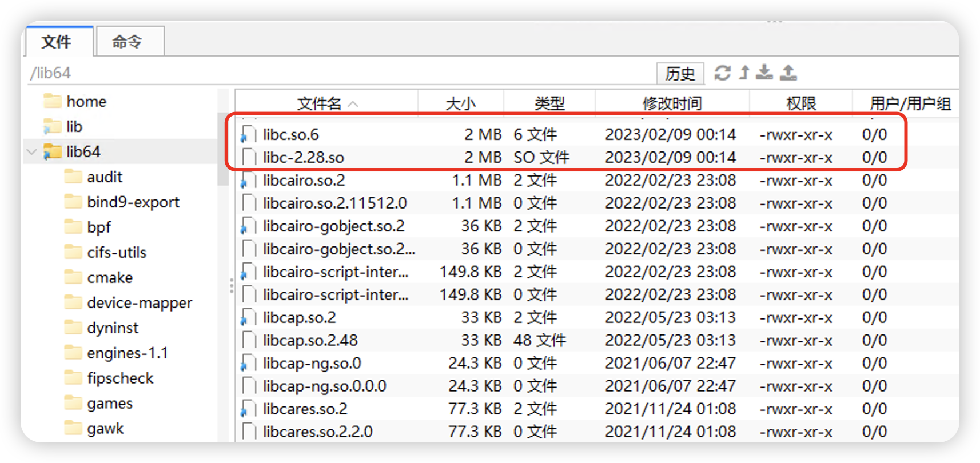Screen dimensions: 980x463
Task: Collapse the lib64 folder tree node
Action: [x=32, y=152]
